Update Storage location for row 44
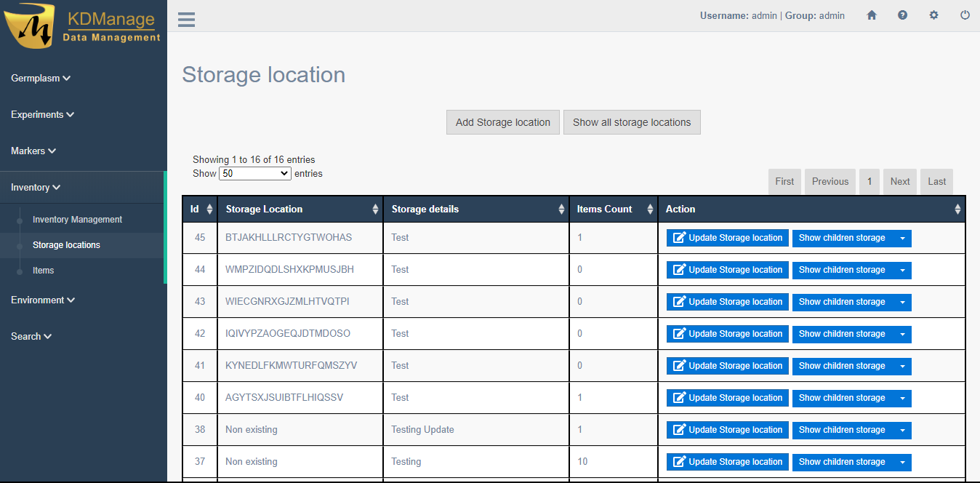The width and height of the screenshot is (980, 483). pos(727,270)
